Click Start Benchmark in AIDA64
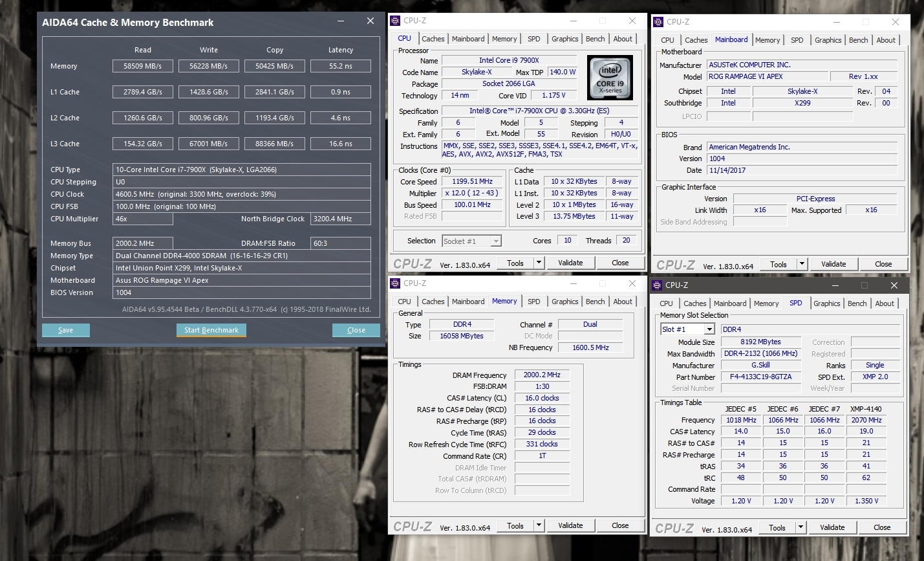924x561 pixels. tap(211, 330)
